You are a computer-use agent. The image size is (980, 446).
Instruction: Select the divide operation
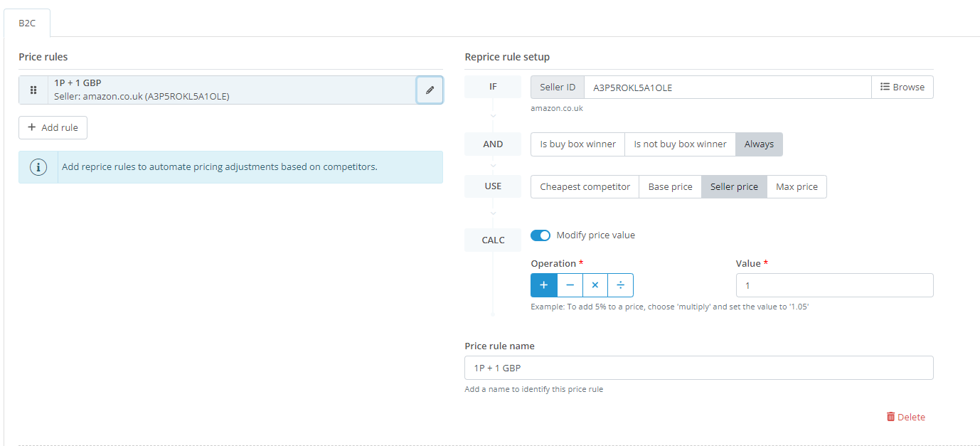[621, 285]
